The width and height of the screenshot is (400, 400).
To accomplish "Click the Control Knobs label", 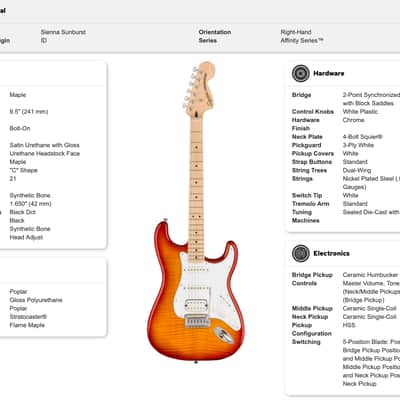I will tap(313, 112).
